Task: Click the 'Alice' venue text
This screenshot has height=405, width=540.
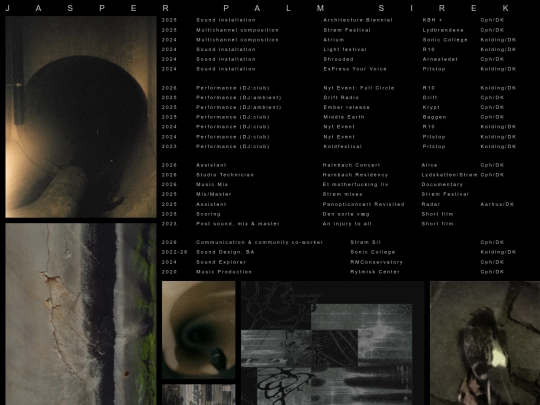Action: pos(429,165)
